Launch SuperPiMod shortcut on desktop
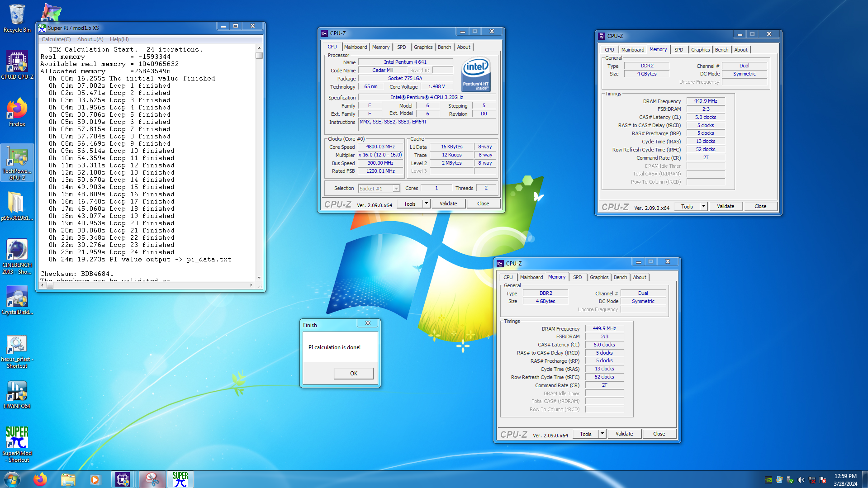Screen dimensions: 868x488 pyautogui.click(x=17, y=445)
